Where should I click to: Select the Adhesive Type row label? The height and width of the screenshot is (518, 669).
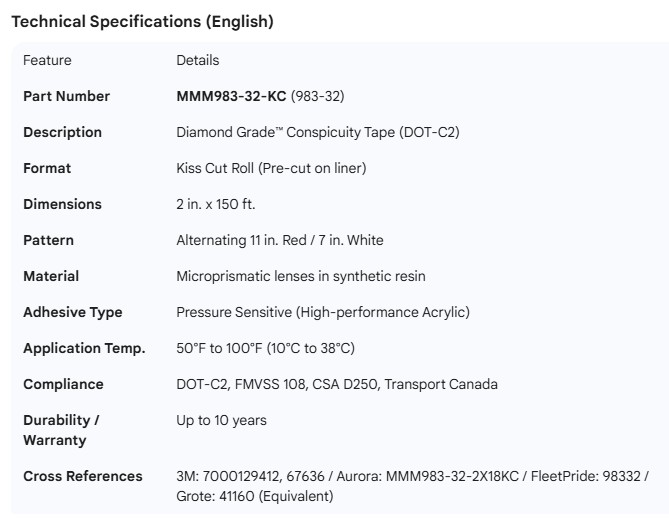click(x=72, y=312)
